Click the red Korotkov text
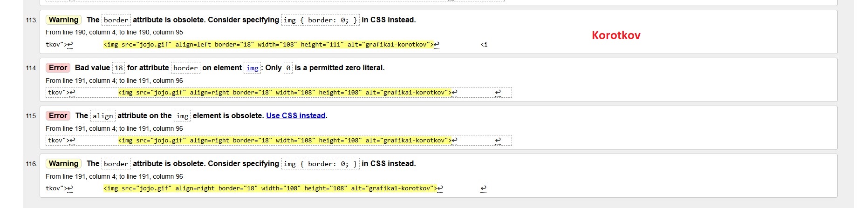The height and width of the screenshot is (208, 868). [616, 35]
